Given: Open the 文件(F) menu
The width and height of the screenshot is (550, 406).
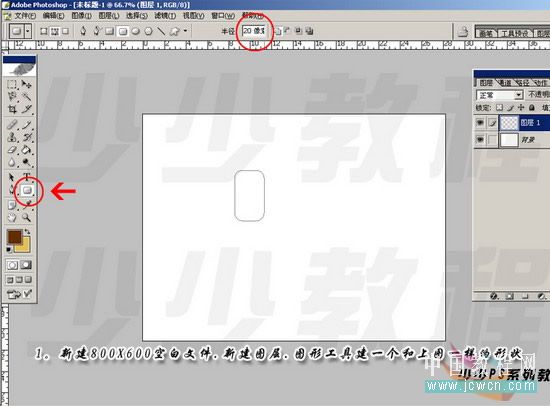Looking at the screenshot, I should click(25, 16).
